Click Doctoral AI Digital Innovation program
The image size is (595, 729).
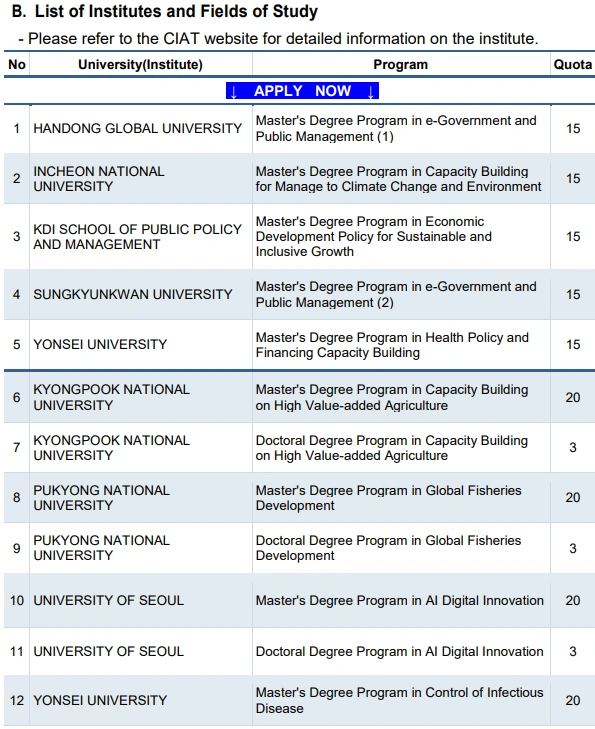400,652
